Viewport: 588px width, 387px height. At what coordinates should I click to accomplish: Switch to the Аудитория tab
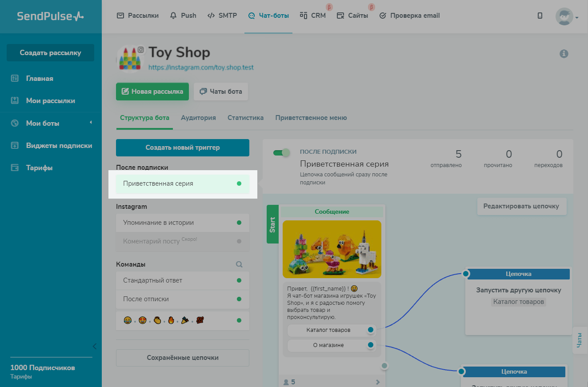tap(198, 118)
